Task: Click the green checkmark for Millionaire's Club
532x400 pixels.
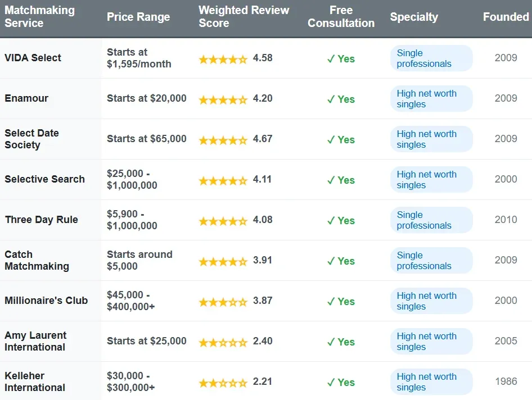Action: [x=331, y=302]
